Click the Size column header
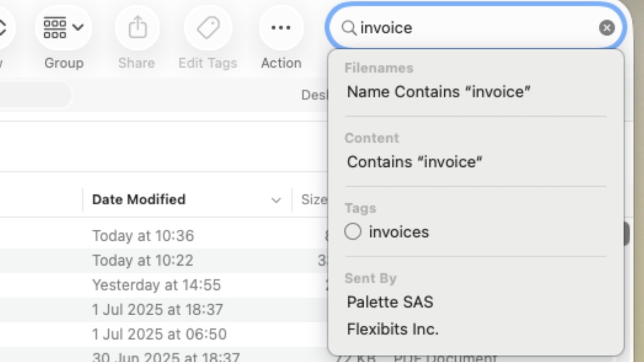644x362 pixels. (313, 200)
